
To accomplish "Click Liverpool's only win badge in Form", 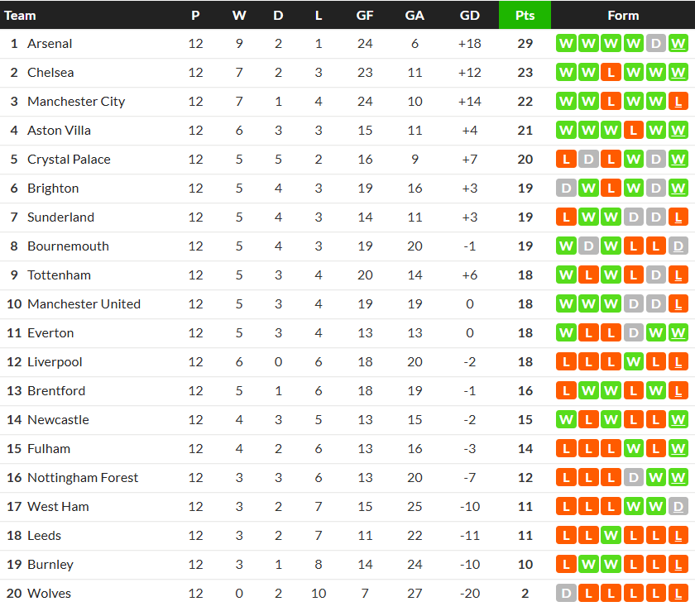I will coord(634,362).
